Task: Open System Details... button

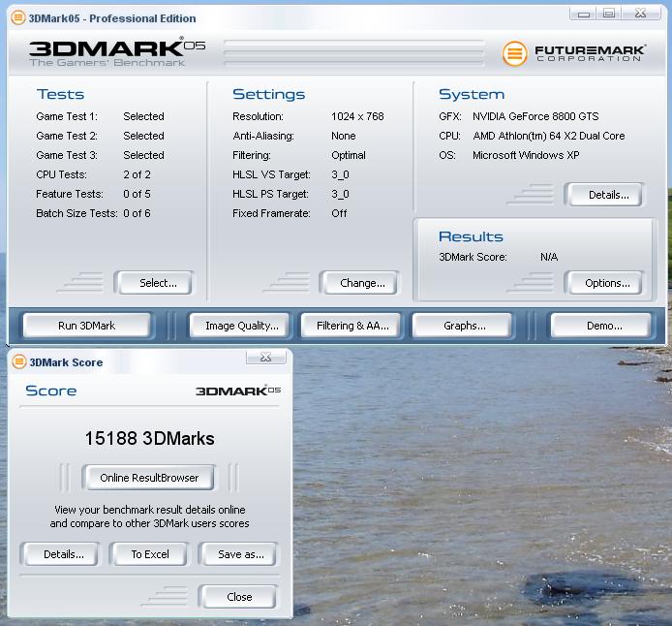Action: click(x=604, y=195)
